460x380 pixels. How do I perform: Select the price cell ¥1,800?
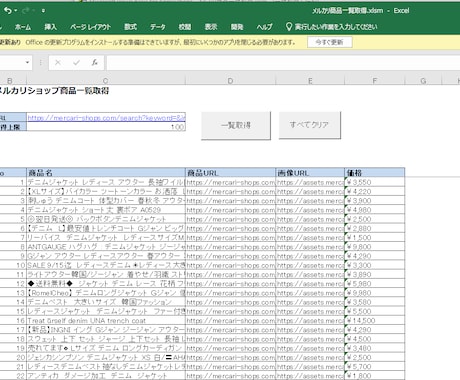click(x=375, y=376)
